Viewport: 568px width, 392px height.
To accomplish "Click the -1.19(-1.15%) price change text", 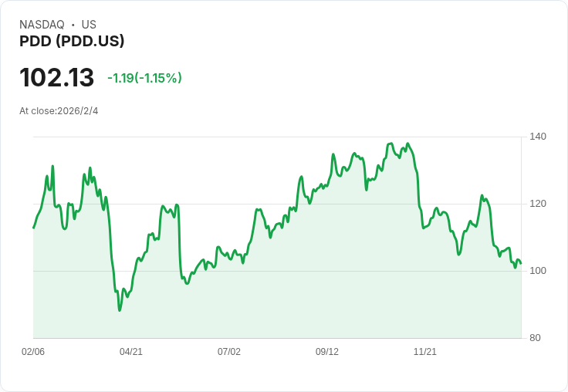I will click(144, 78).
